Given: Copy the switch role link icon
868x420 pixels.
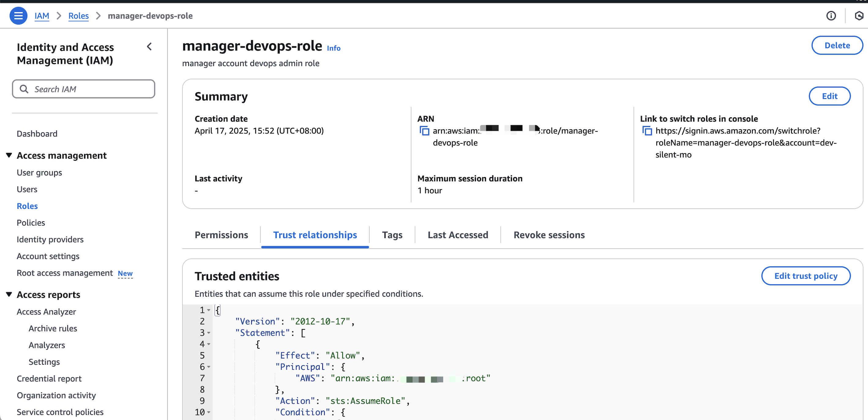Looking at the screenshot, I should click(647, 131).
